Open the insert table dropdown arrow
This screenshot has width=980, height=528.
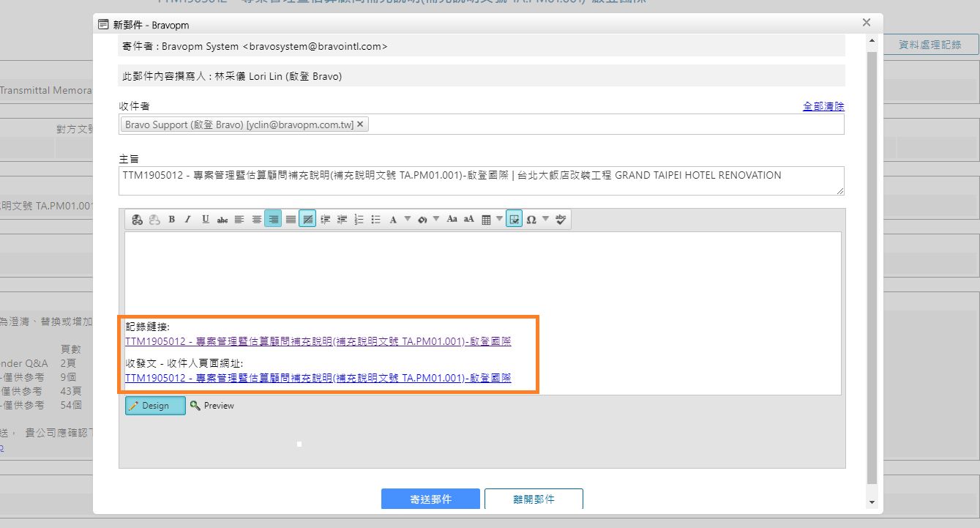tap(499, 219)
